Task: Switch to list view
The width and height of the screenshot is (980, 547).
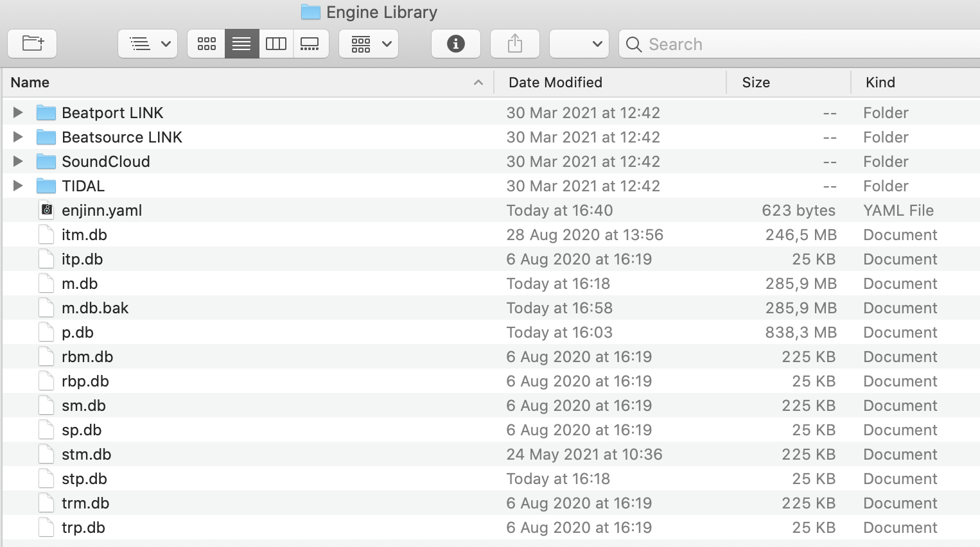Action: [x=241, y=44]
